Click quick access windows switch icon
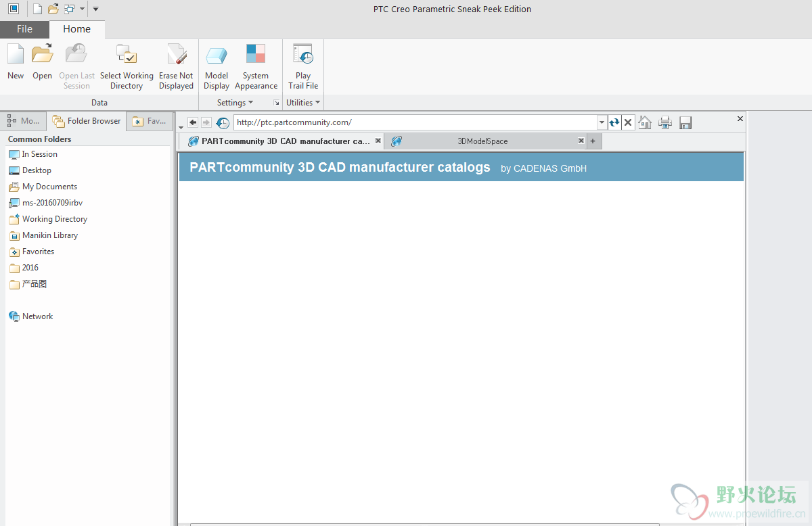This screenshot has width=812, height=526. (70, 9)
